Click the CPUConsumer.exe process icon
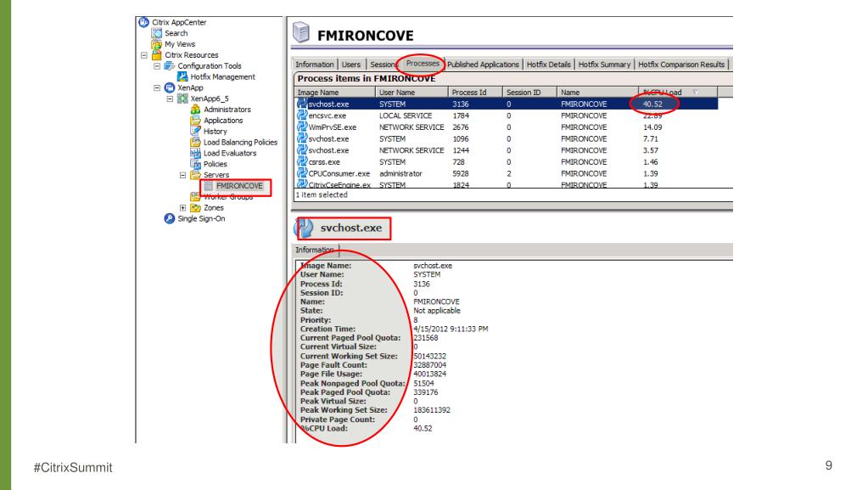 [302, 173]
